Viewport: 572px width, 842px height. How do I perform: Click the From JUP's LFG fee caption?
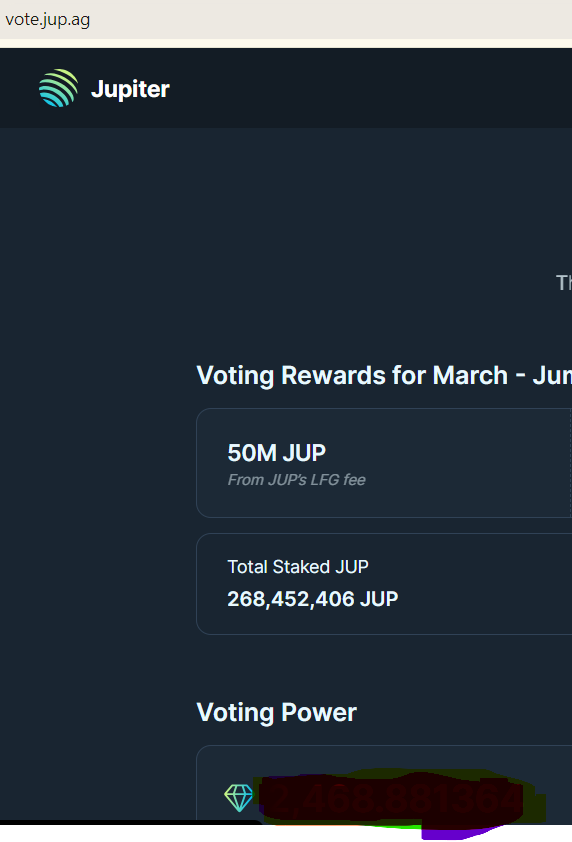[296, 480]
